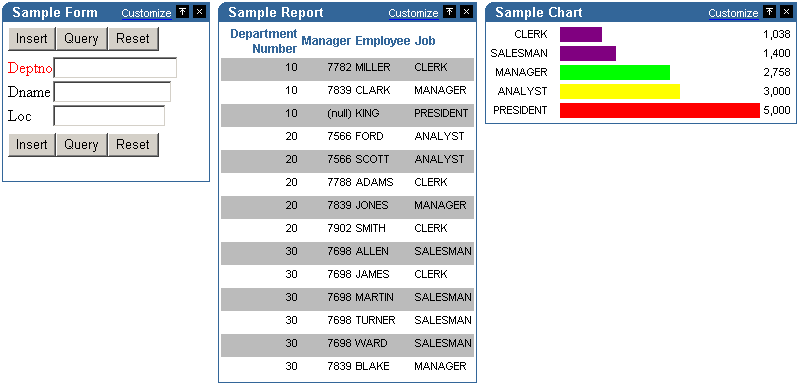
Task: Focus the Loc input field
Action: 109,115
